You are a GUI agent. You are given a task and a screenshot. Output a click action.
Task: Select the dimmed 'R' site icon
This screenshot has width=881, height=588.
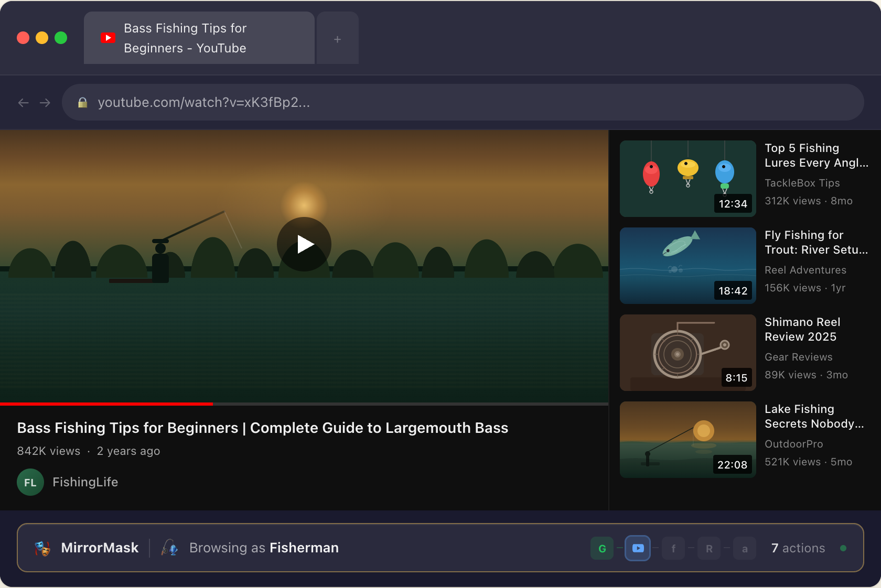[709, 548]
